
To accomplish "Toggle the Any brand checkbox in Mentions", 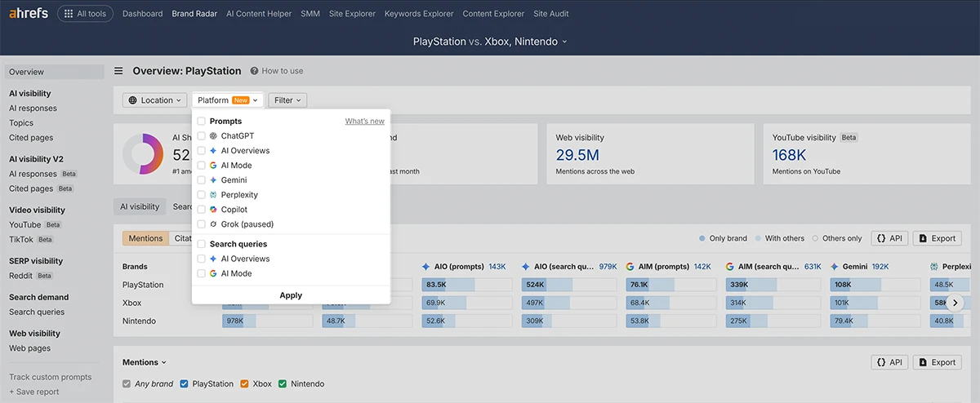I will click(127, 383).
